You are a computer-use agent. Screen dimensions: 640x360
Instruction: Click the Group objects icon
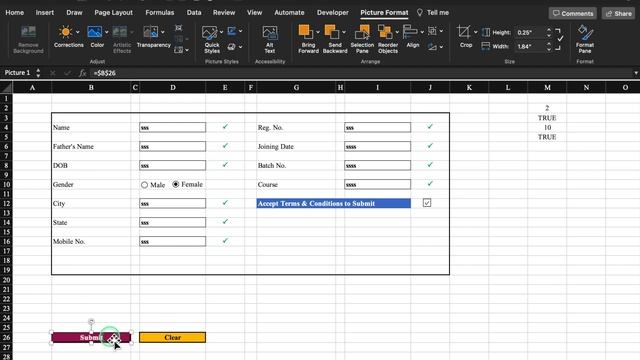point(432,31)
